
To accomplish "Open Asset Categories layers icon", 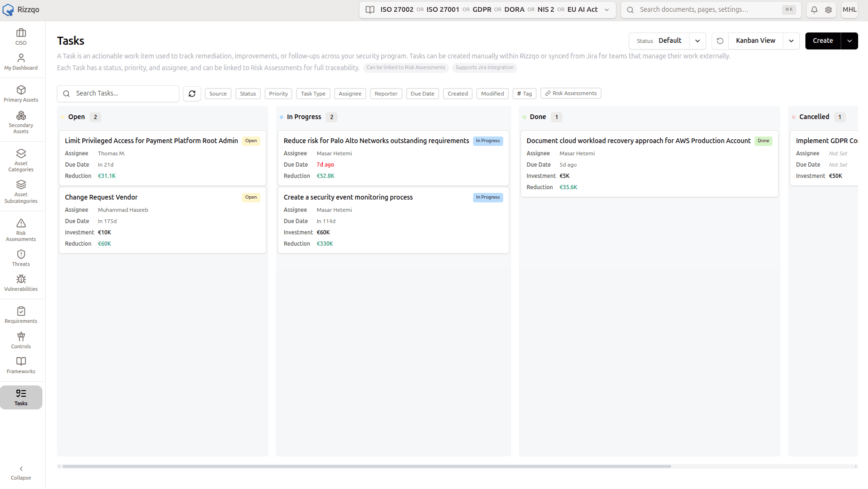I will 21,153.
